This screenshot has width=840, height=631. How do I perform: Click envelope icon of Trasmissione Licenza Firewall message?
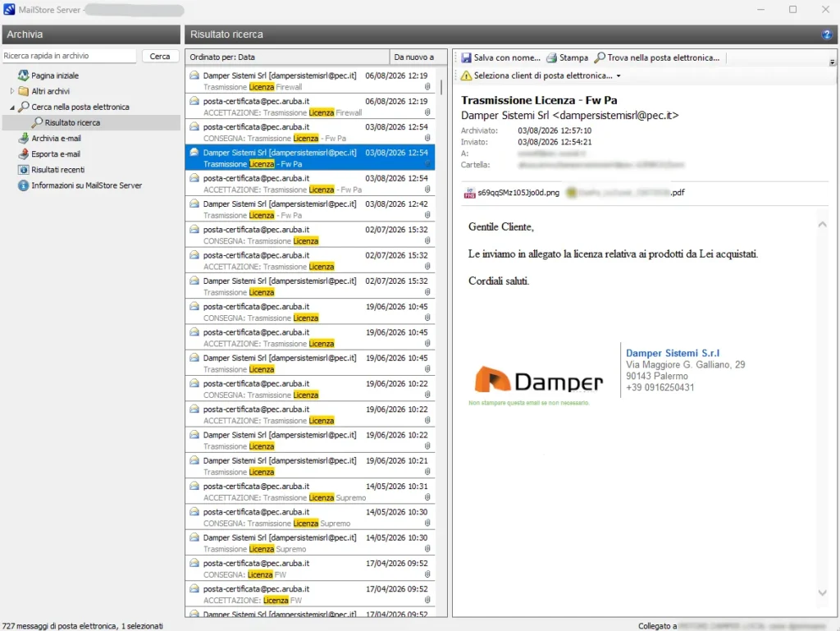(194, 75)
